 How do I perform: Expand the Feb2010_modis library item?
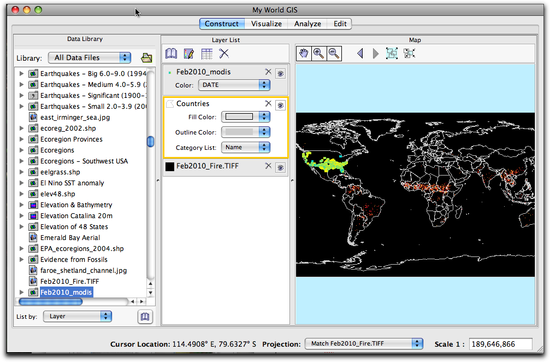21,292
